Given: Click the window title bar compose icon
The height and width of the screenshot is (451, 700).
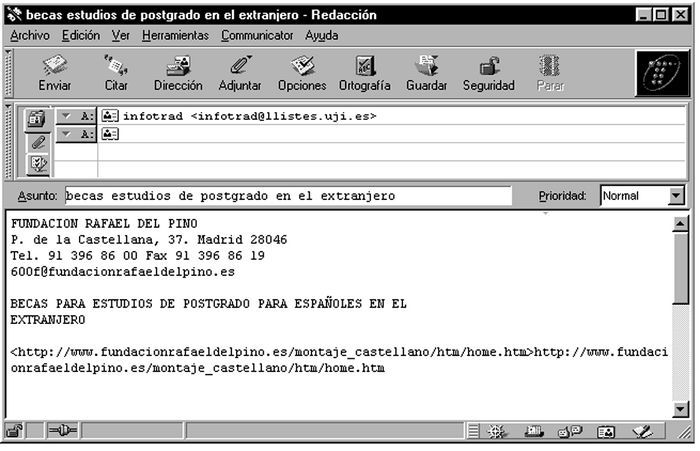Looking at the screenshot, I should coord(14,15).
